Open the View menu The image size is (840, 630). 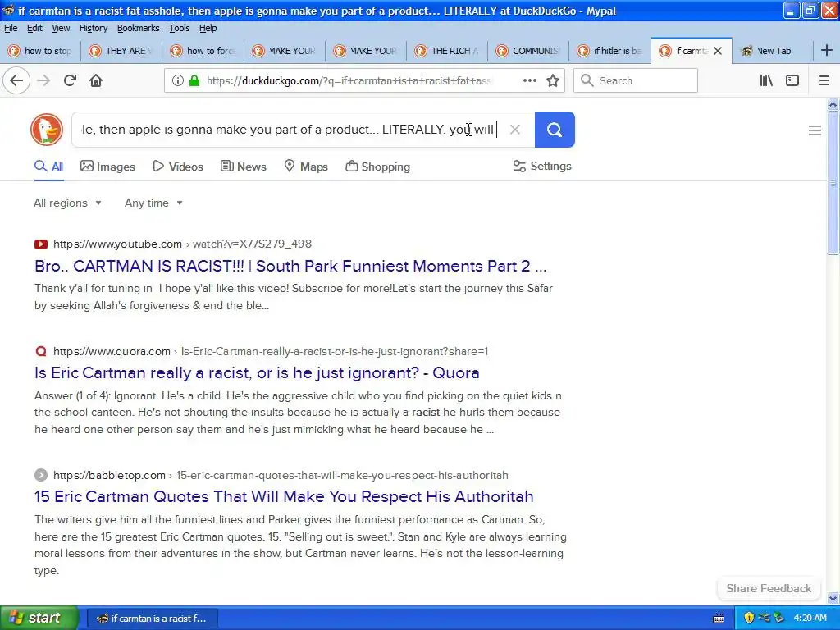click(x=61, y=28)
